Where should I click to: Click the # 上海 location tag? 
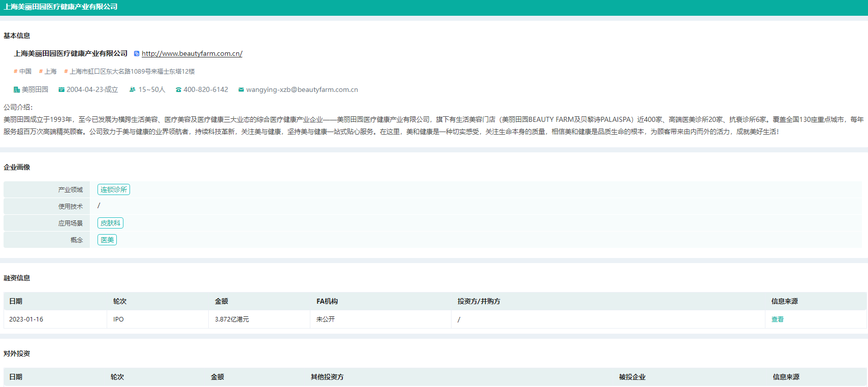(x=48, y=72)
